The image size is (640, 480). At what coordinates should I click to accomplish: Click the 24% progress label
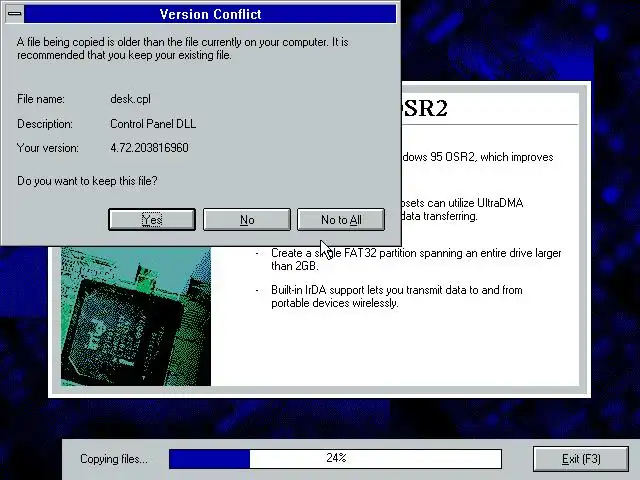(x=336, y=458)
